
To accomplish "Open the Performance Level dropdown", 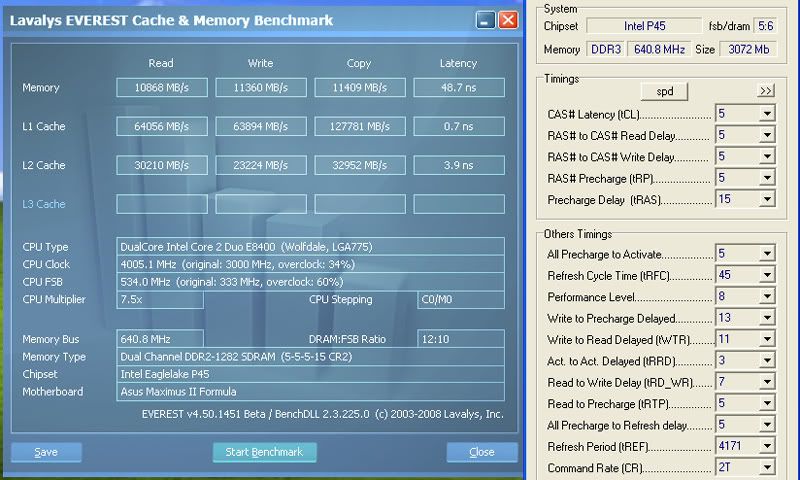I will click(767, 296).
